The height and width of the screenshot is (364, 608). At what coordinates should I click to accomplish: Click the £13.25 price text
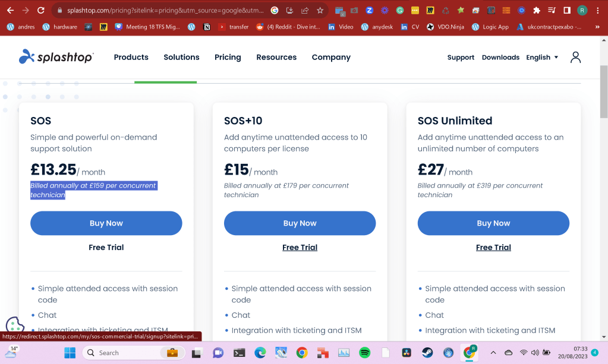53,170
